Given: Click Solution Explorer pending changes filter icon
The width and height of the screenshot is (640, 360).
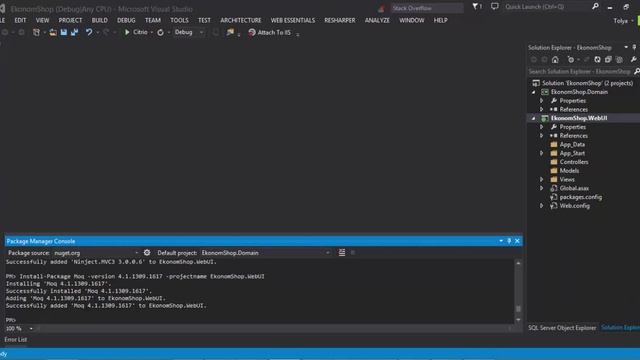Looking at the screenshot, I should tap(571, 60).
